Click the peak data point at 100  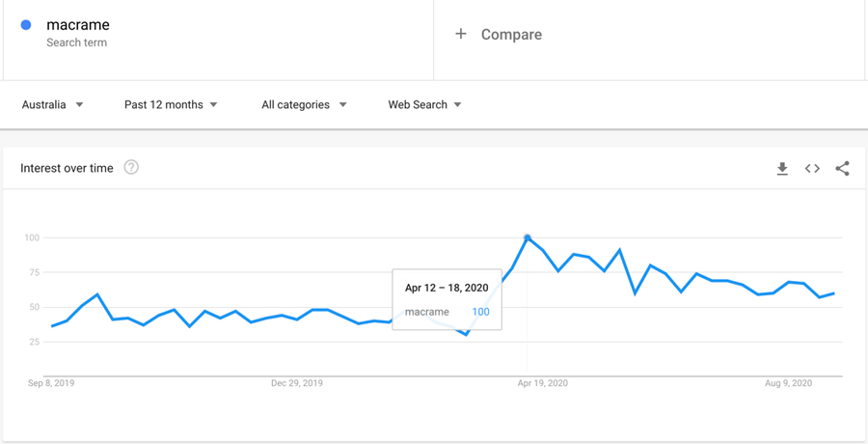point(528,237)
